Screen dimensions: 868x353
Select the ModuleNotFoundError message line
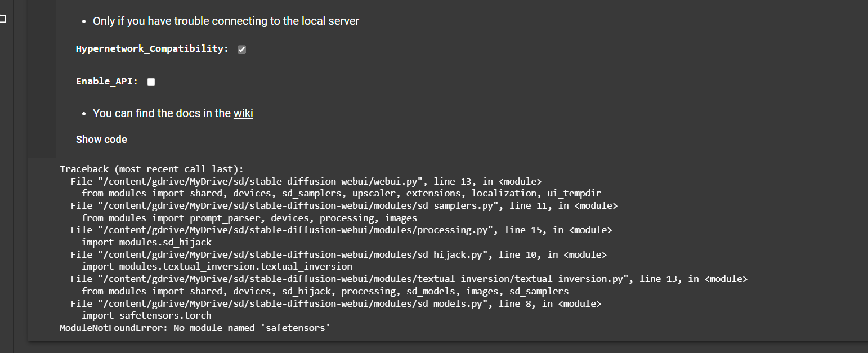[195, 327]
